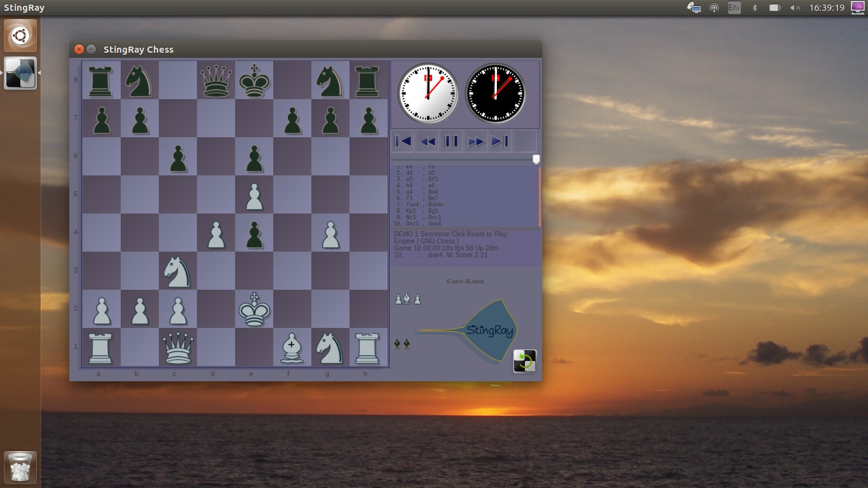Click move row '9. Nc3 , Bxc1'
This screenshot has height=488, width=868.
coord(418,217)
